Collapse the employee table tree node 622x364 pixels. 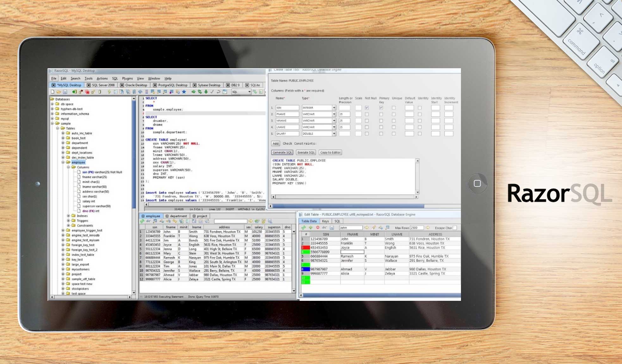click(63, 162)
